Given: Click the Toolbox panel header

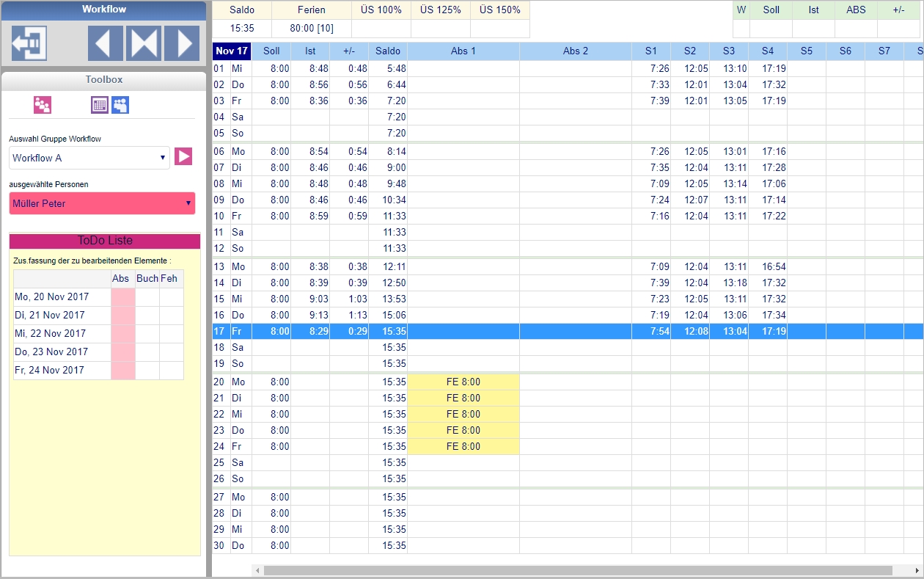Looking at the screenshot, I should pyautogui.click(x=103, y=79).
